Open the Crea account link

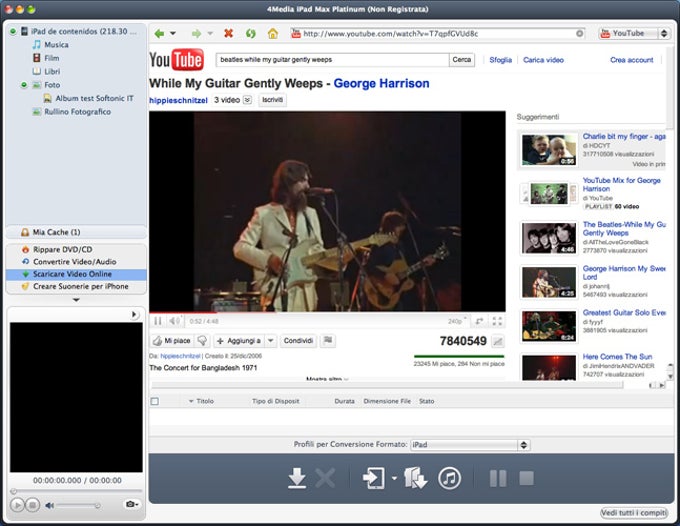(631, 60)
